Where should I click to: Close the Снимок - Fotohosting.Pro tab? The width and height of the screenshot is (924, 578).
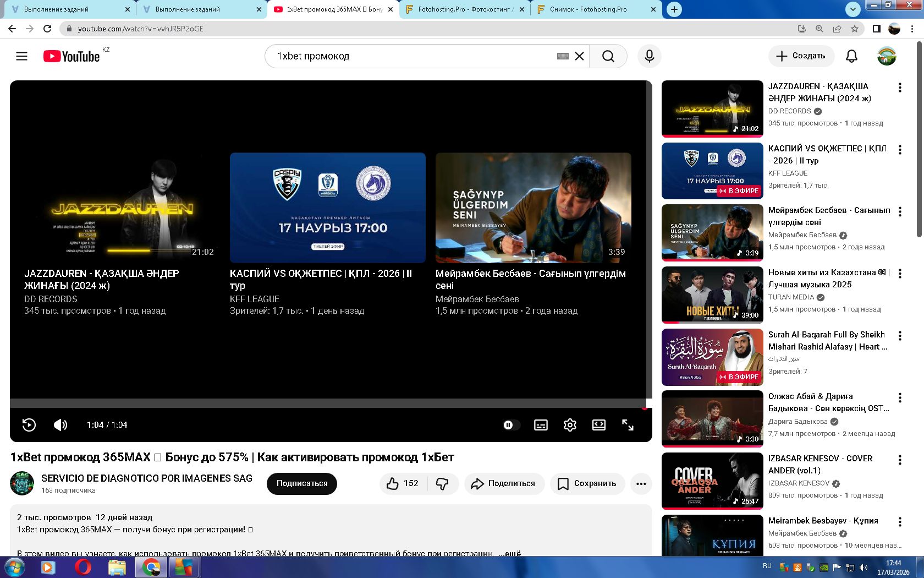653,9
